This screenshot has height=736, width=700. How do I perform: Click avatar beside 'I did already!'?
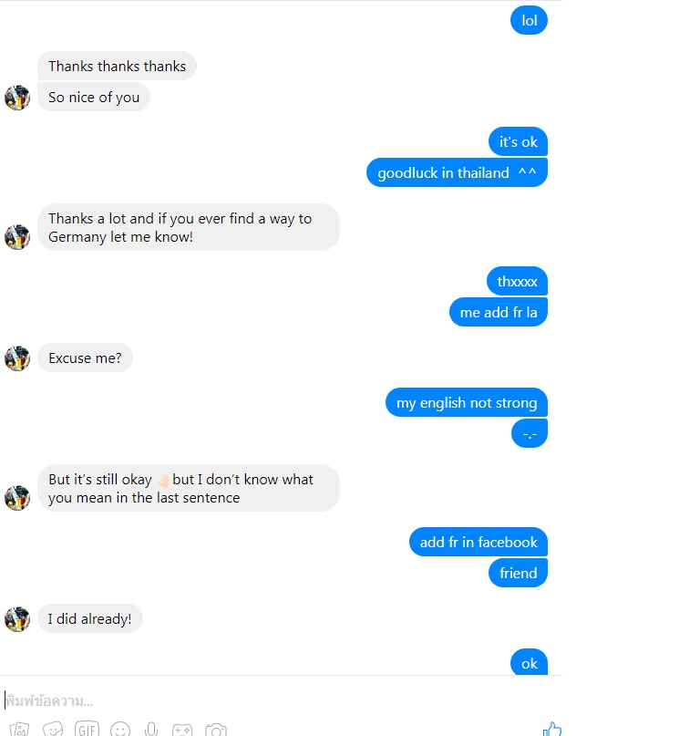click(x=17, y=619)
